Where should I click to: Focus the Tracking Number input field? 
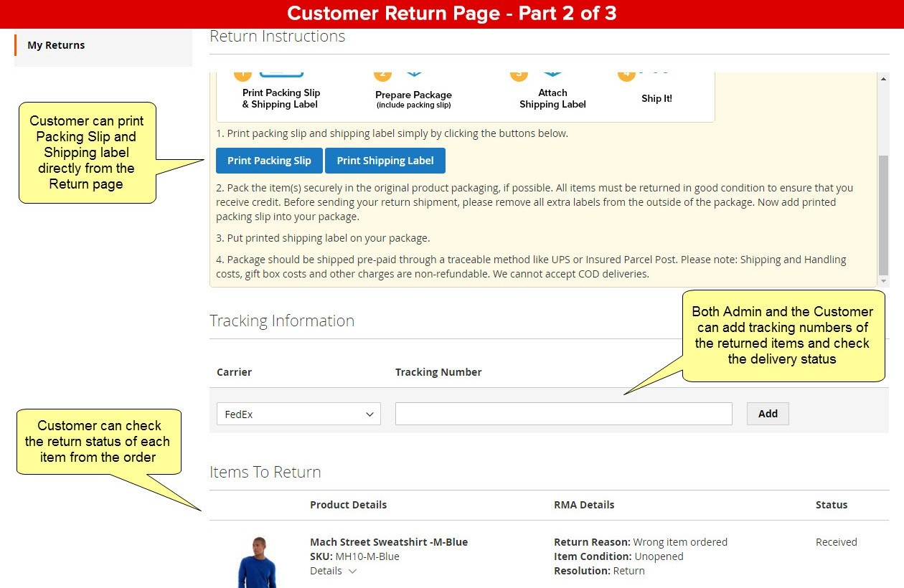564,414
